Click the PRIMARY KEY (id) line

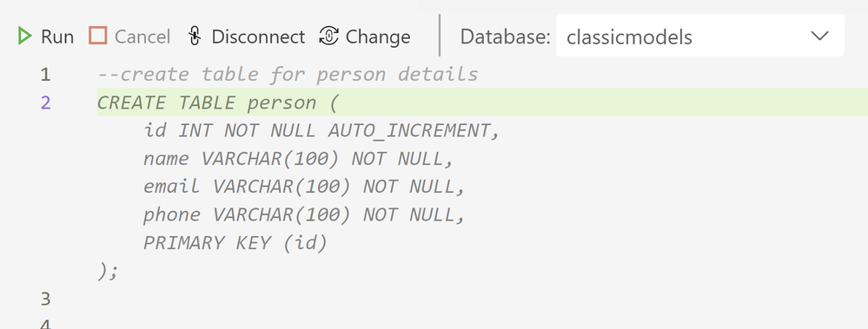[x=235, y=243]
